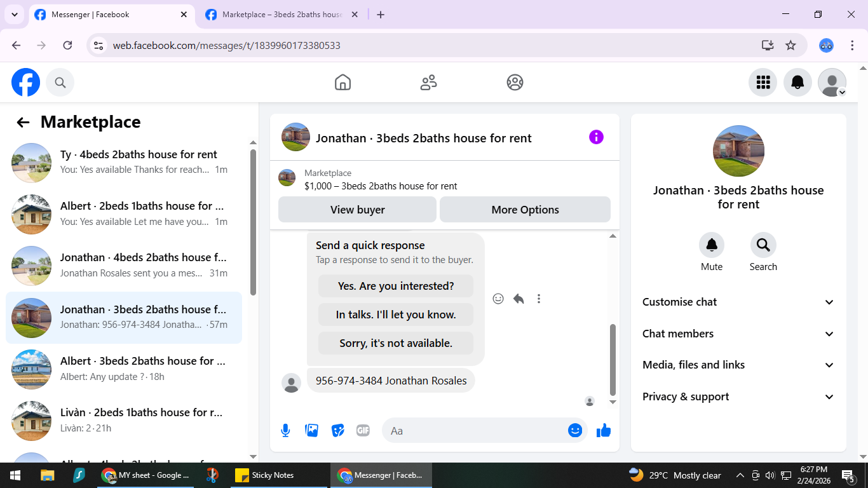Open the Facebook menu grid icon
Image resolution: width=868 pixels, height=488 pixels.
pyautogui.click(x=763, y=83)
